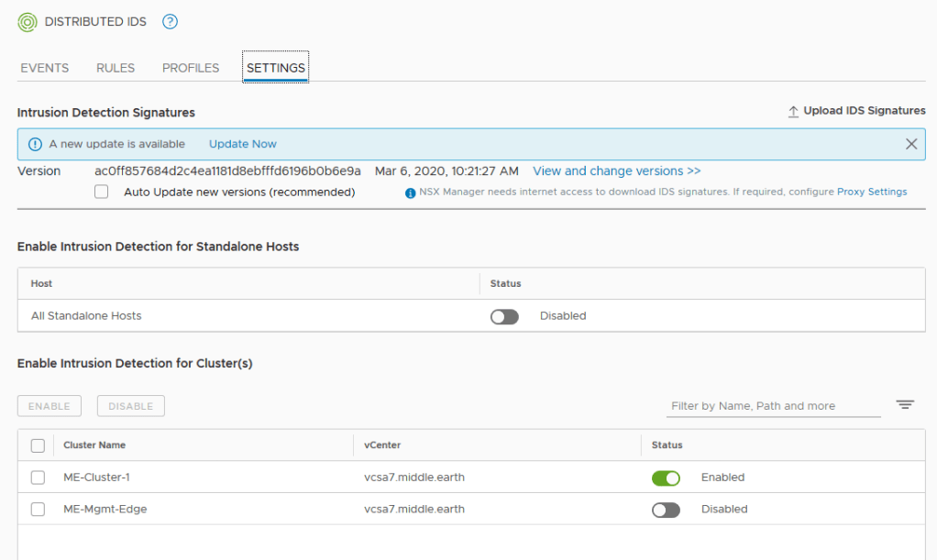Viewport: 937px width, 560px height.
Task: Open the Proxy Settings link
Action: [x=872, y=192]
